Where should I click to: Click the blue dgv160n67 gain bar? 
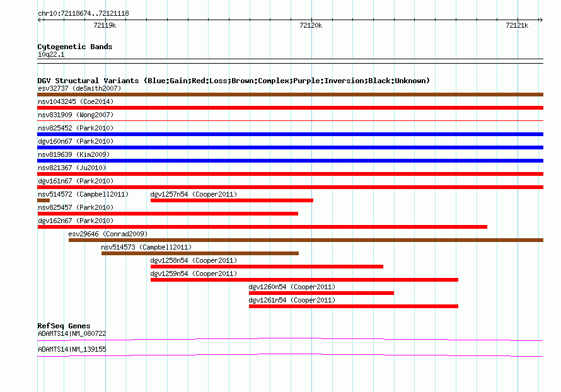coord(290,147)
